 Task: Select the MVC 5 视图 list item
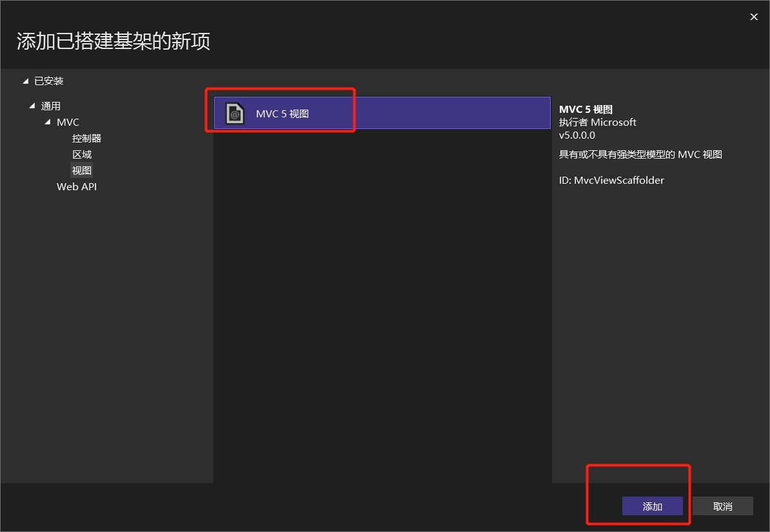(x=382, y=113)
